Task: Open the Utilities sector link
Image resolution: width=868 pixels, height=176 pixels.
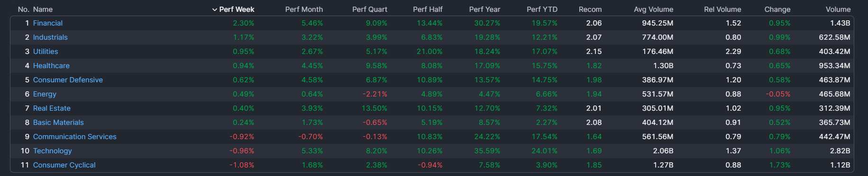Action: 46,52
